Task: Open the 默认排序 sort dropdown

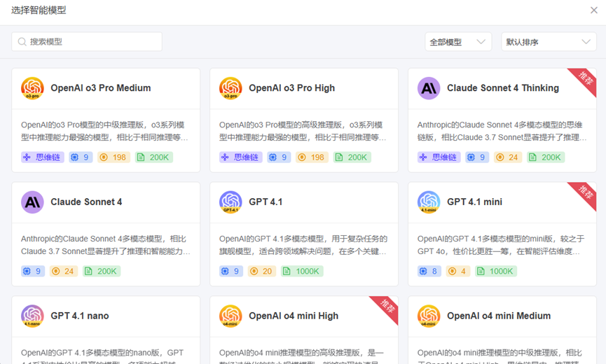Action: pos(549,42)
